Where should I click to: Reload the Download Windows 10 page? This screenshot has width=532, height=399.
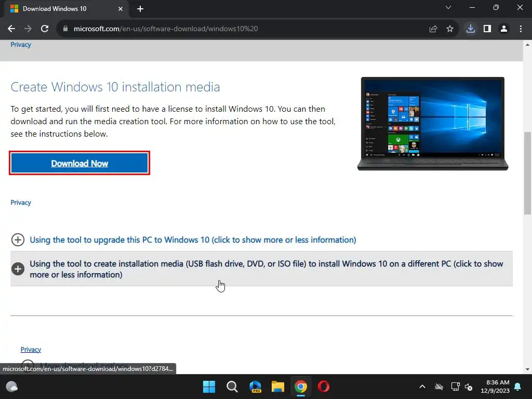[x=45, y=29]
